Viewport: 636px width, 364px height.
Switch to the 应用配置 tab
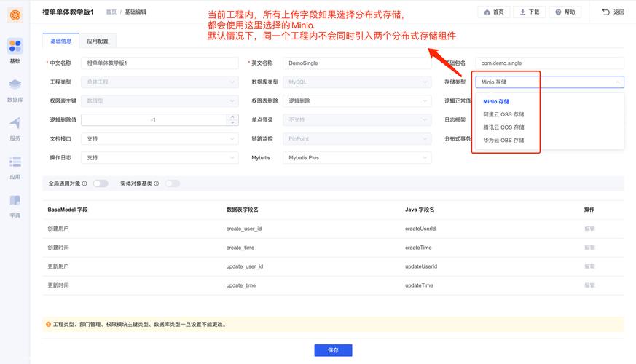(x=98, y=41)
